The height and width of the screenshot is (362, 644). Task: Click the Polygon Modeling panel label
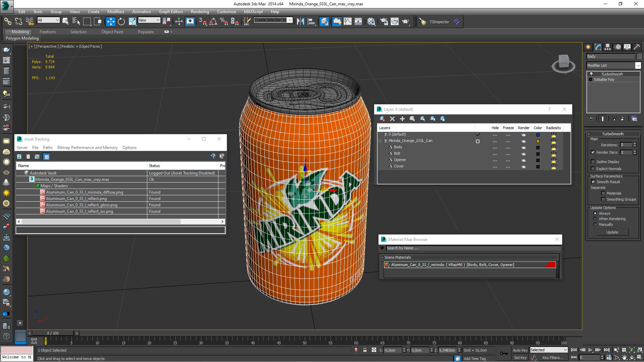pyautogui.click(x=22, y=38)
